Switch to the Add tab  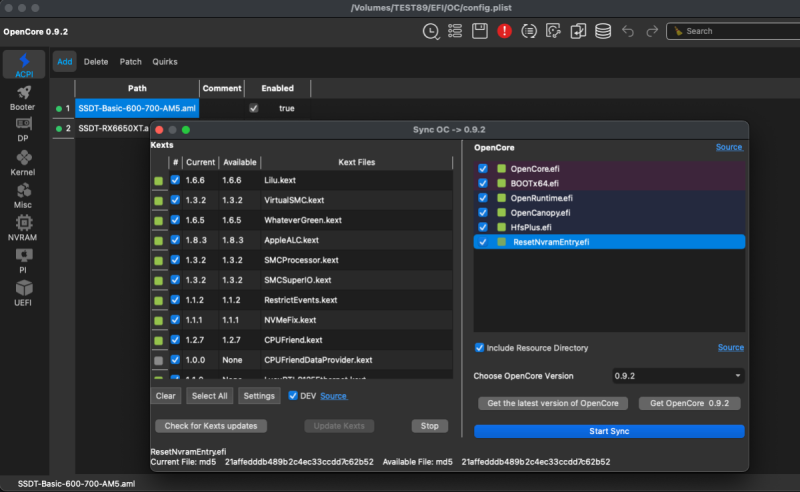coord(64,62)
